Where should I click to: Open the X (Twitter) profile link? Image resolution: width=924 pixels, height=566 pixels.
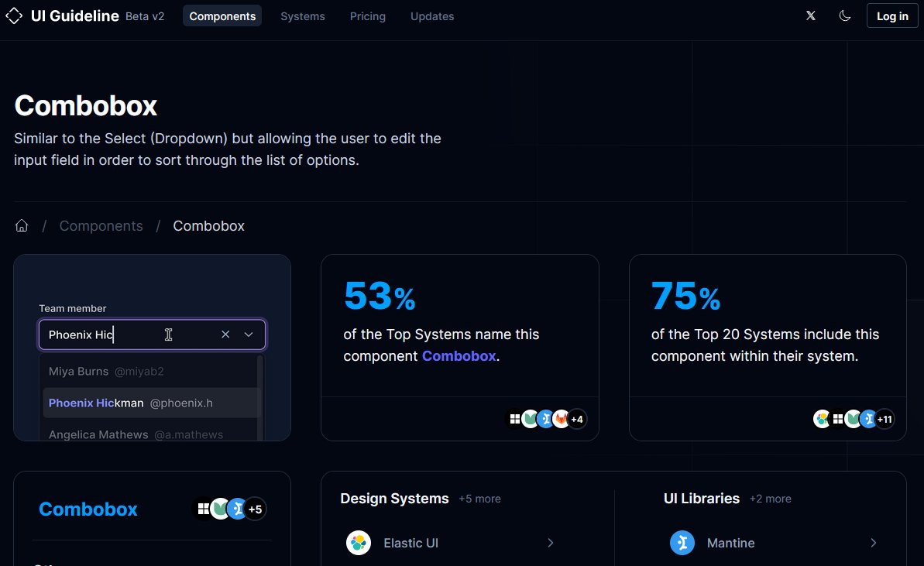click(x=810, y=15)
